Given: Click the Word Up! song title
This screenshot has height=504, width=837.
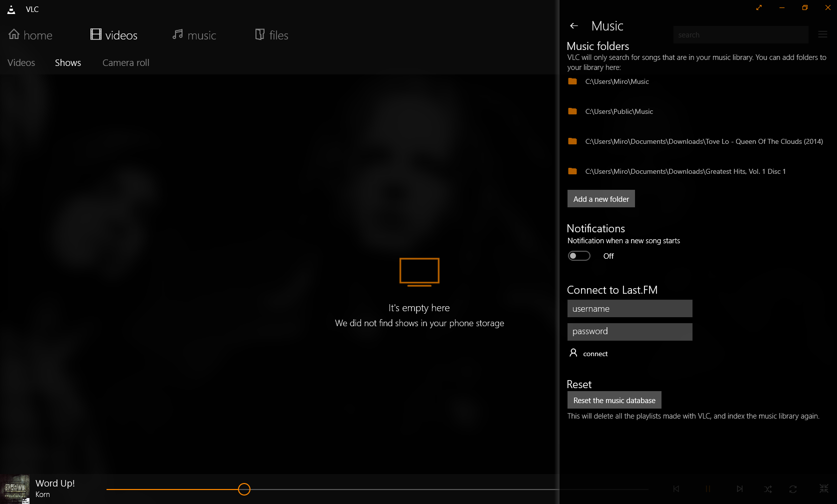Looking at the screenshot, I should coord(55,483).
